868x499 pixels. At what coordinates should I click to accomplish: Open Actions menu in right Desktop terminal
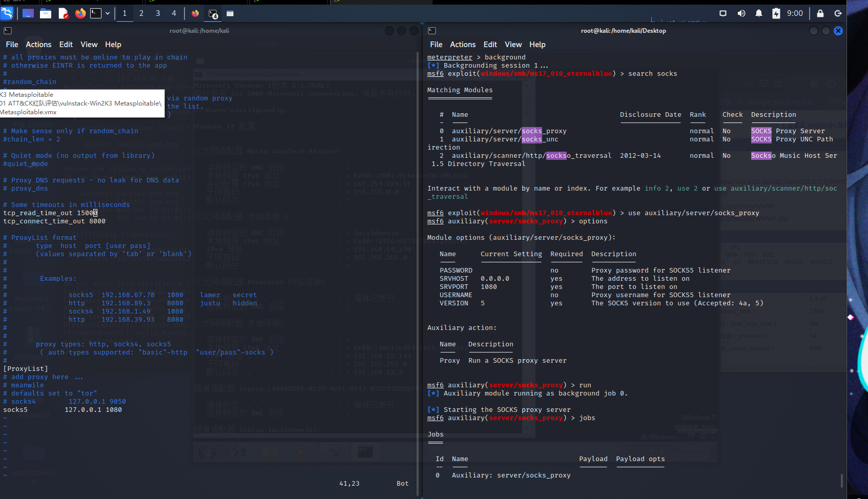click(463, 45)
